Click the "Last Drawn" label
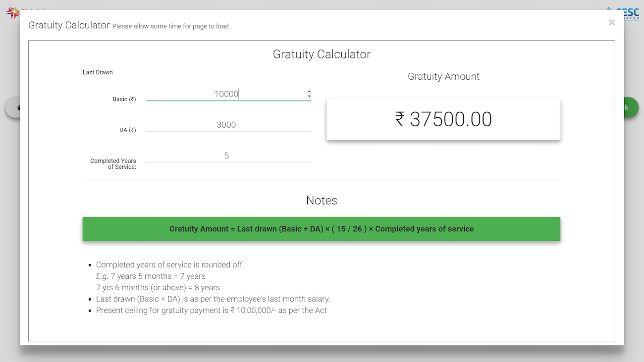The height and width of the screenshot is (362, 644). click(98, 72)
